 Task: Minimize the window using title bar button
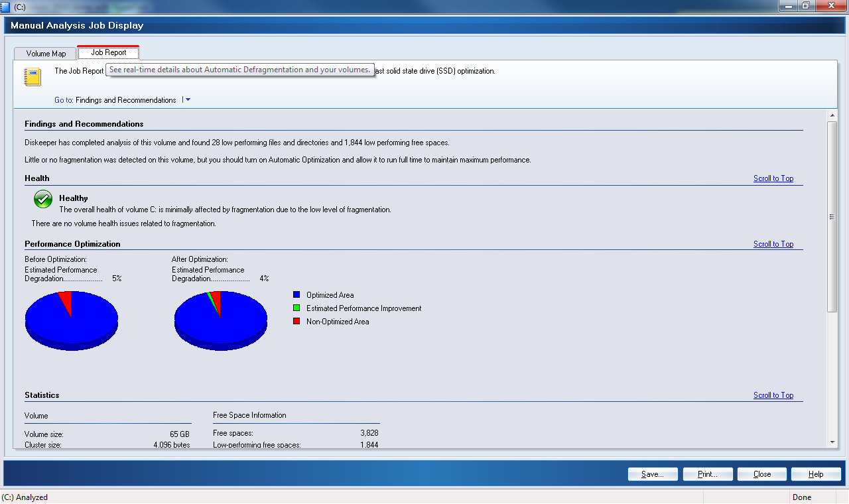[x=788, y=5]
